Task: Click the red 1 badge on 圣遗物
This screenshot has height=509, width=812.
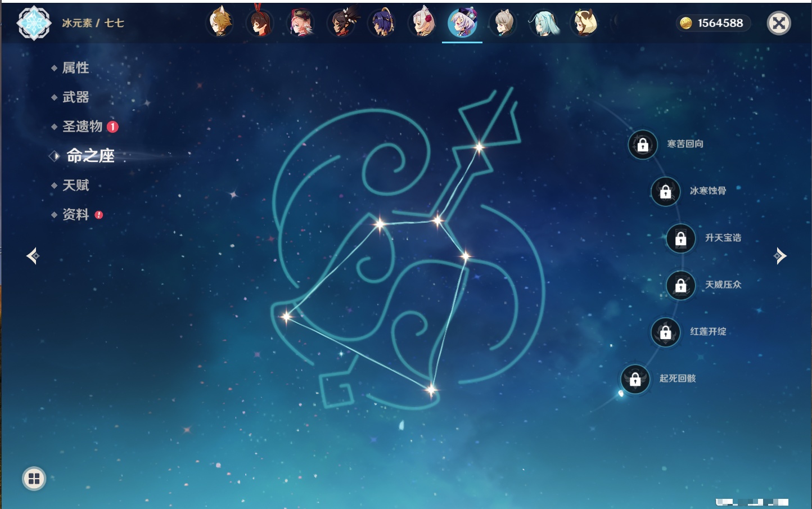Action: click(x=112, y=127)
